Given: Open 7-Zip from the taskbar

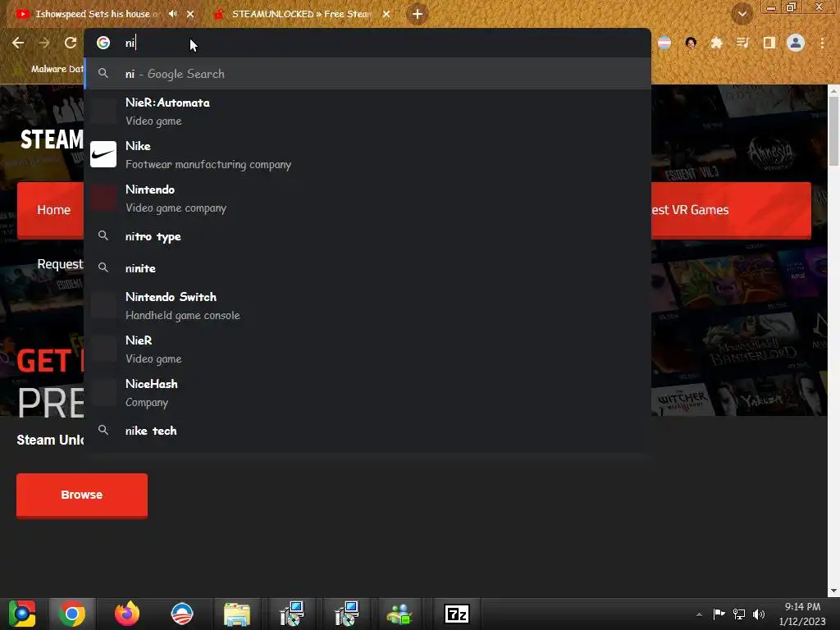Looking at the screenshot, I should pos(456,614).
